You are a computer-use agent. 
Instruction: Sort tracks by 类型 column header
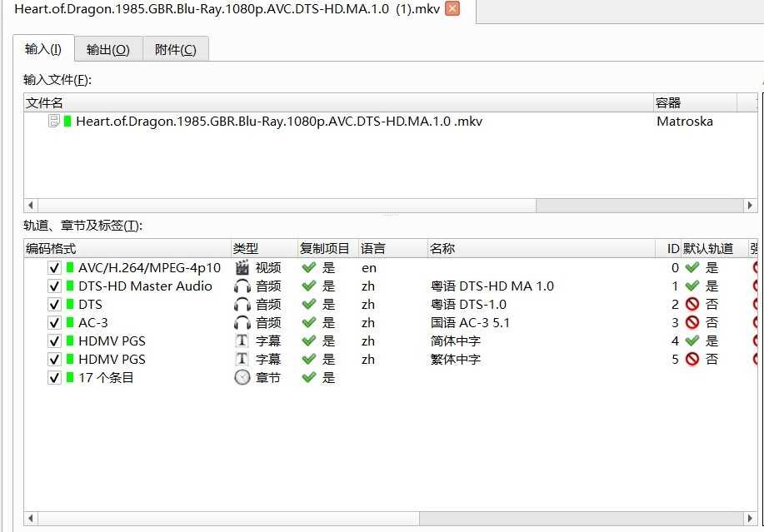pyautogui.click(x=265, y=249)
